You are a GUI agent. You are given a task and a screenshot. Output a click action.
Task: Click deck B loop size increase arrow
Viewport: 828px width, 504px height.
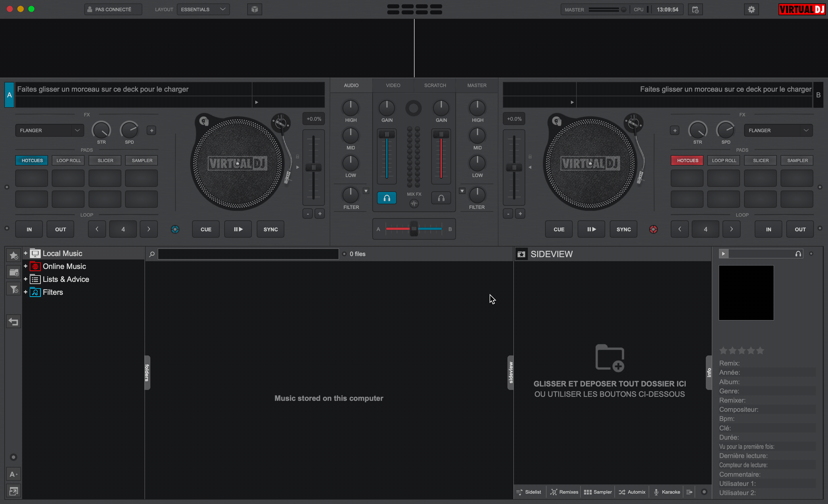pyautogui.click(x=731, y=229)
